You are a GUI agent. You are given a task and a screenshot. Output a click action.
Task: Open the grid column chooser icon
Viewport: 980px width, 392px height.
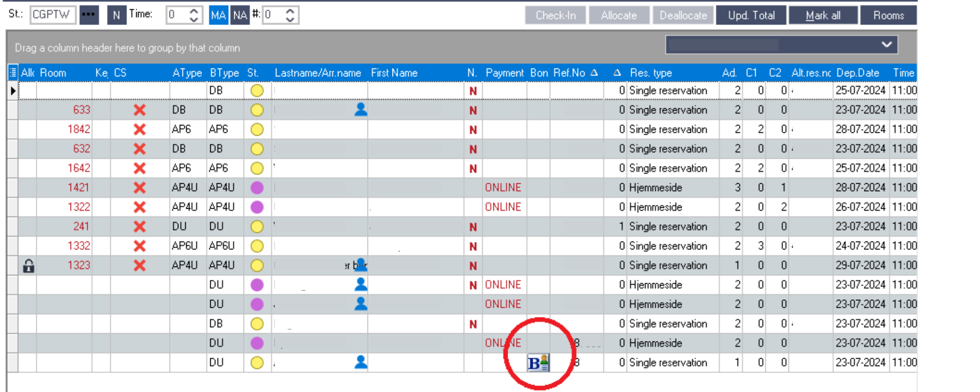click(x=13, y=73)
